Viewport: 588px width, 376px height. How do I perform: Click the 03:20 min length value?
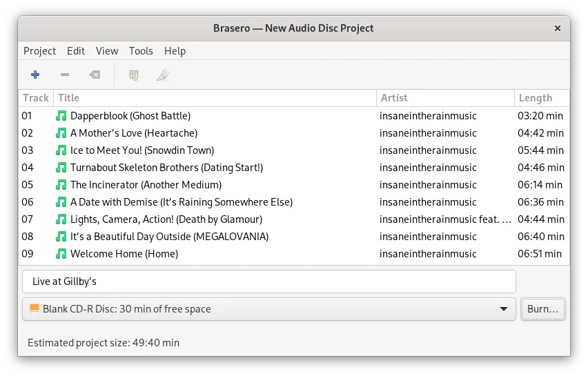540,116
